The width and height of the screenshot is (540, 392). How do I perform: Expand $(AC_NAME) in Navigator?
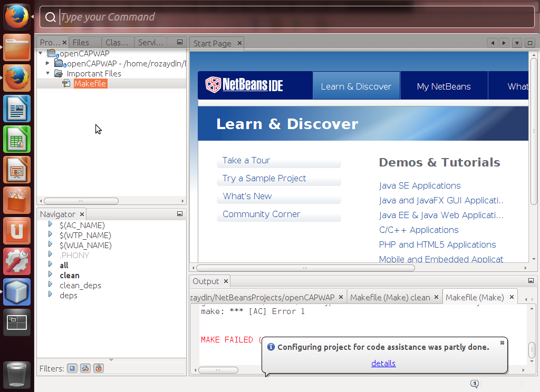[x=50, y=224]
